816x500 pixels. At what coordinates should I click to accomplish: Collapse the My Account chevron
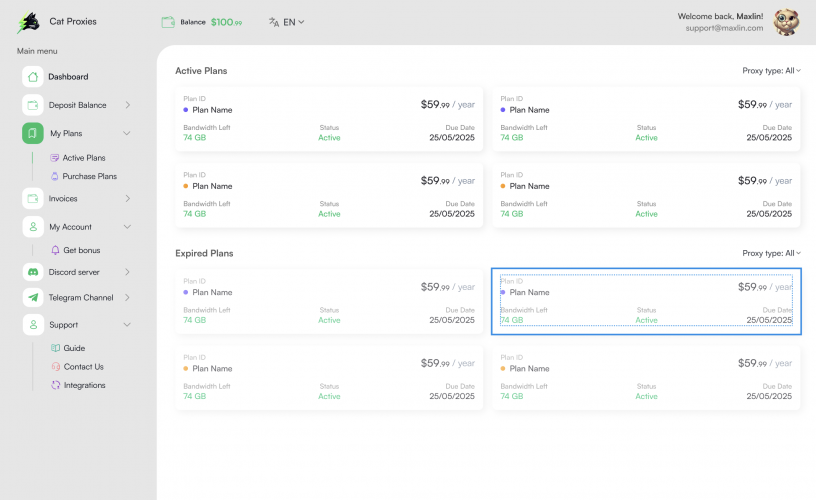tap(127, 227)
